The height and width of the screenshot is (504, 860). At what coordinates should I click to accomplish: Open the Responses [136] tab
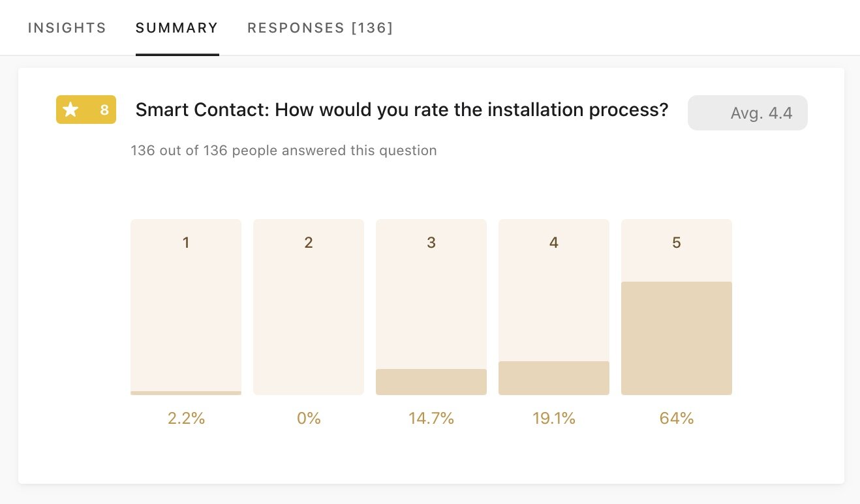click(x=320, y=28)
